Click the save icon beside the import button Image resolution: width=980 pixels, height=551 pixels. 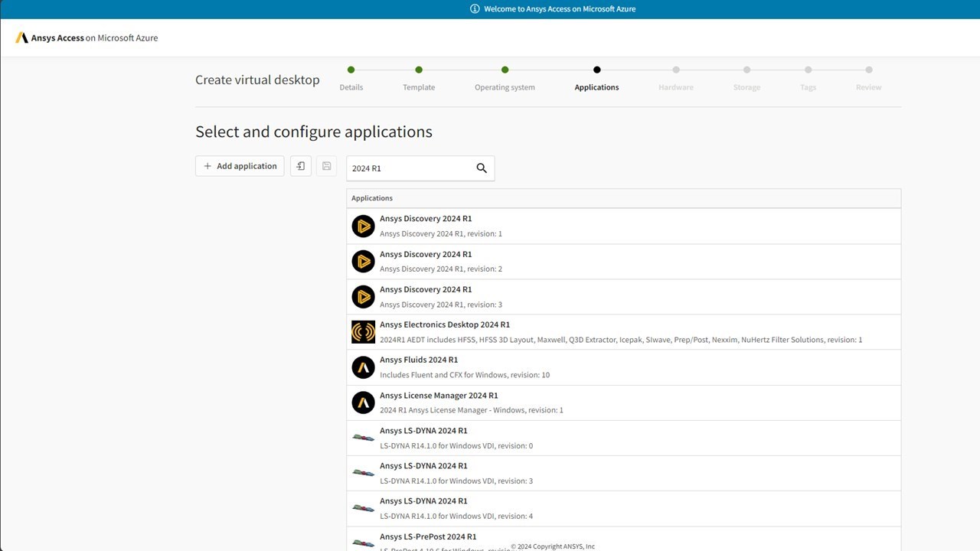(327, 166)
